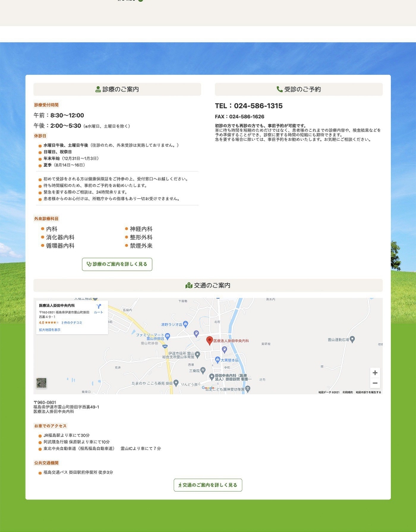Viewport: 416px width, 532px height.
Task: Open 診療のご案内を詳しく見る button
Action: (117, 264)
